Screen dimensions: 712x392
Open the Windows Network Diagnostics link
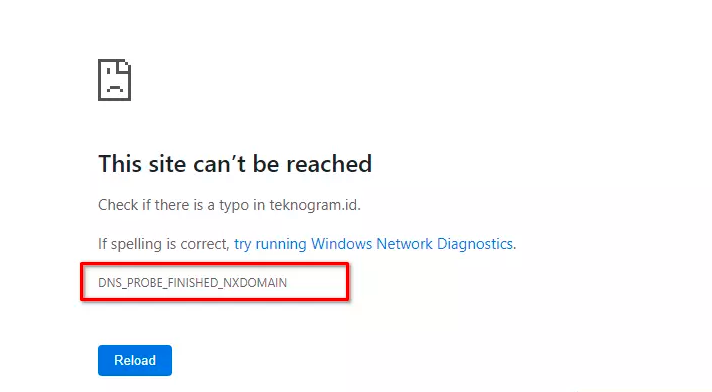(375, 244)
